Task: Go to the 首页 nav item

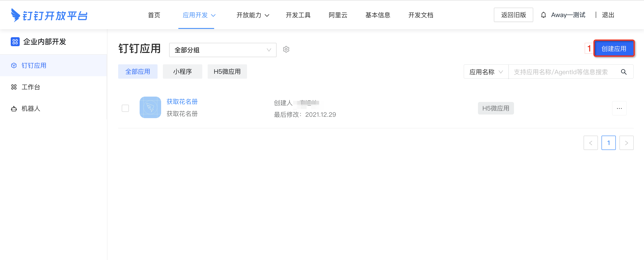Action: tap(154, 15)
